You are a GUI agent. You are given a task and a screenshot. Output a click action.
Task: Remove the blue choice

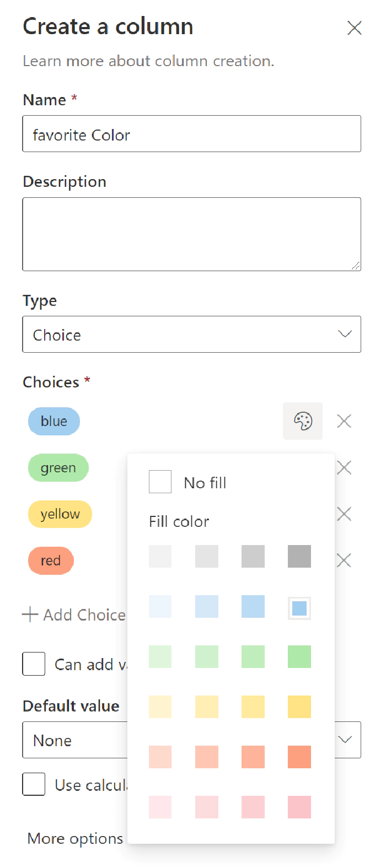point(344,420)
